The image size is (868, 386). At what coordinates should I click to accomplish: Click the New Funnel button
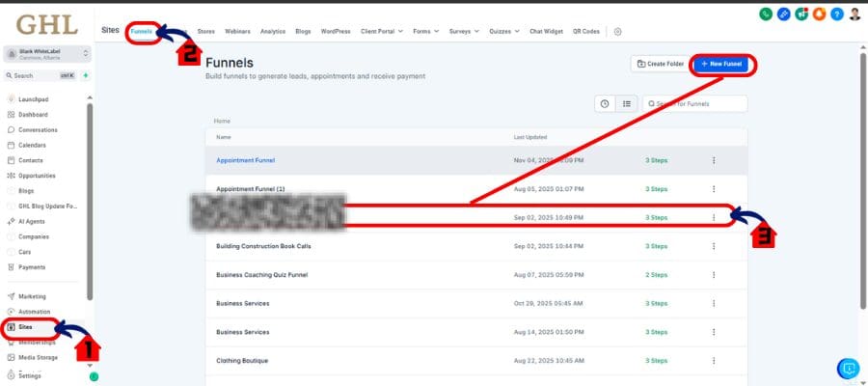pos(719,64)
